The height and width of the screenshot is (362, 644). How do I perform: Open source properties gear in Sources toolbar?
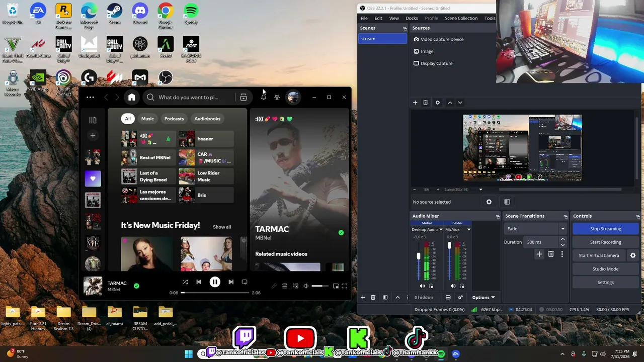(x=438, y=103)
